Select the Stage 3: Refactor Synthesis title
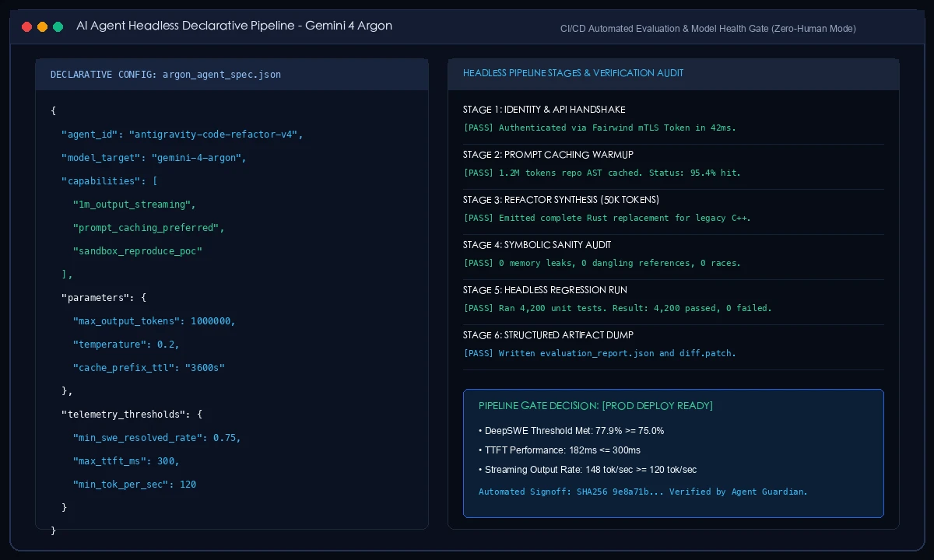This screenshot has width=934, height=560. point(561,200)
